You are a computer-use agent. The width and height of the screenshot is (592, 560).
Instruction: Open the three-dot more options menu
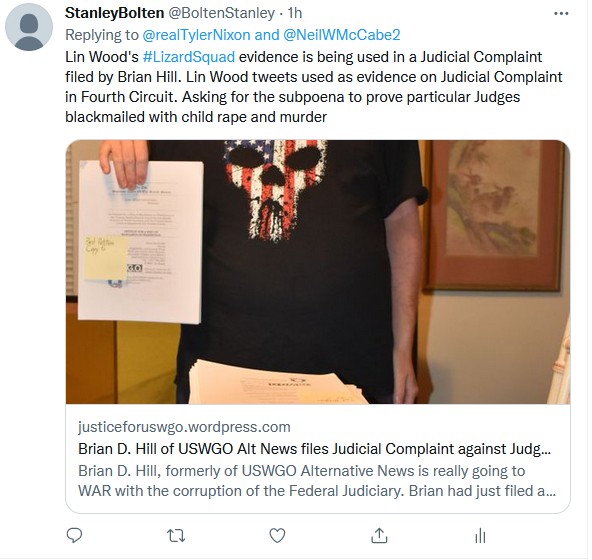point(561,14)
